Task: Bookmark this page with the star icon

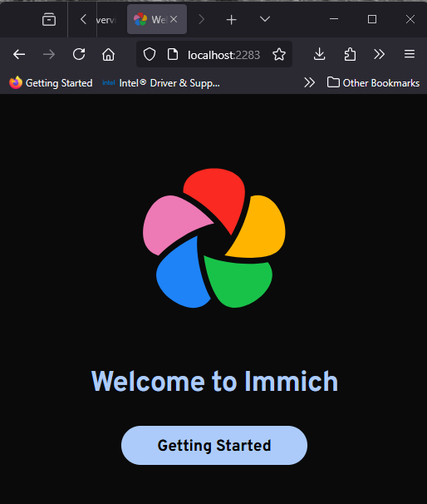Action: click(x=279, y=54)
